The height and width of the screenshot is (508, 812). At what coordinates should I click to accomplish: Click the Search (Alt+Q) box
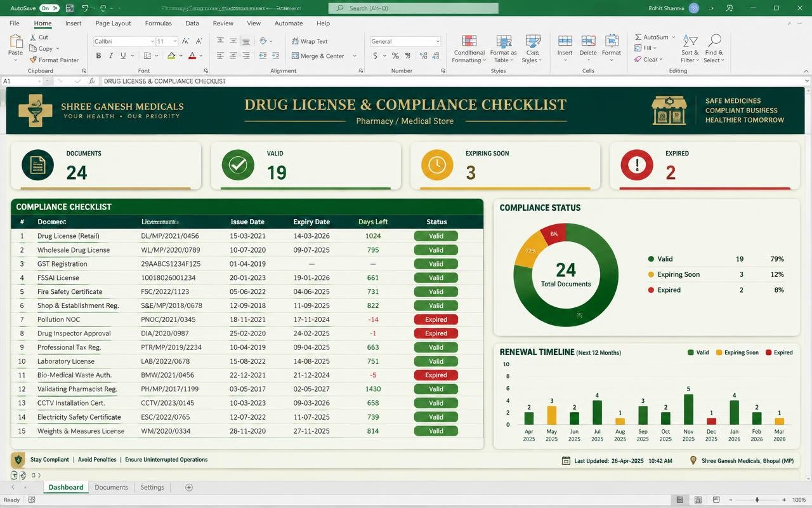point(413,8)
